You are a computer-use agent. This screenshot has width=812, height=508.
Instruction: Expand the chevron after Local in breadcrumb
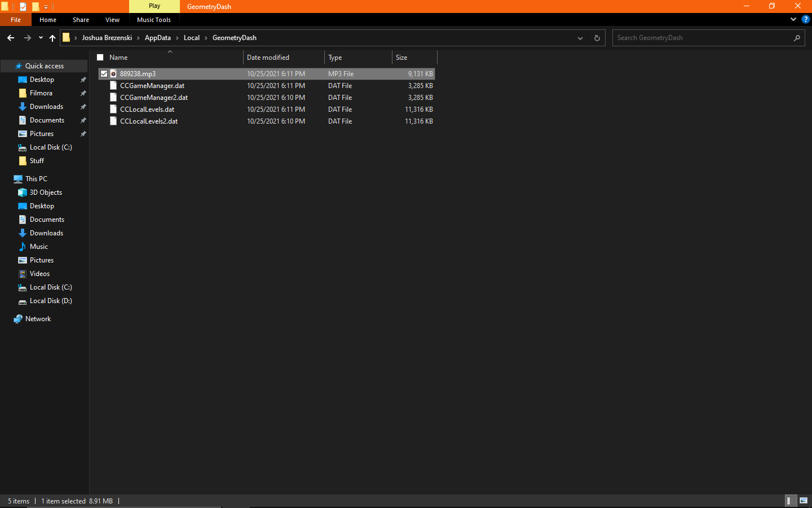206,38
